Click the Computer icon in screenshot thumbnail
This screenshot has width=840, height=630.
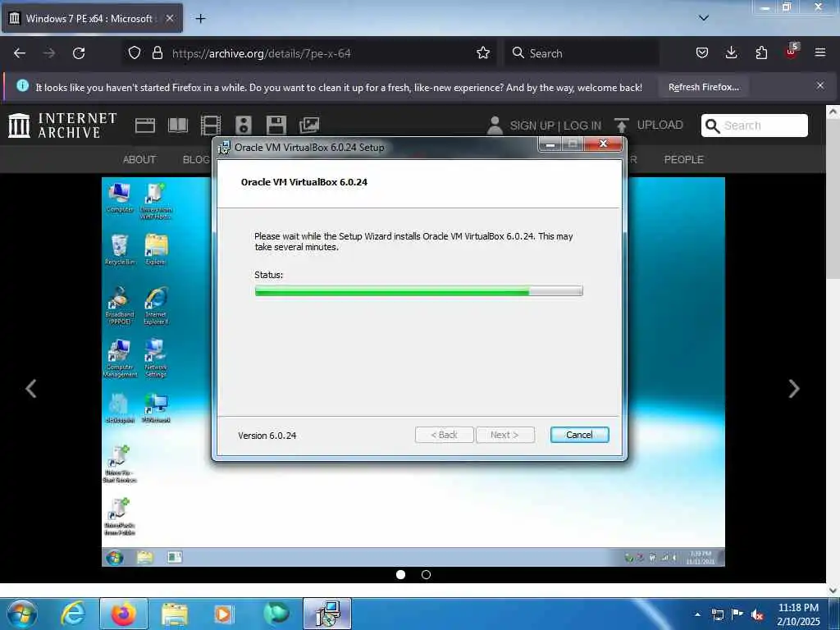[120, 198]
